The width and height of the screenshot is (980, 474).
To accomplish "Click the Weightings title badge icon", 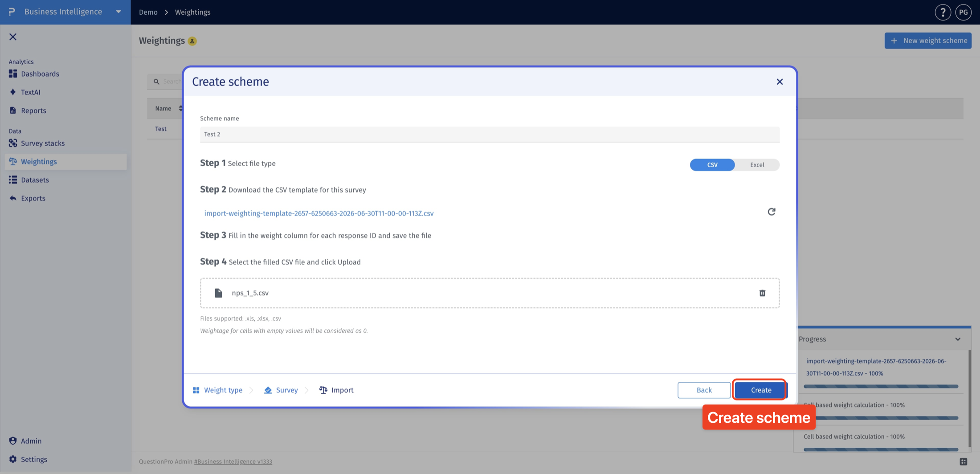I will tap(192, 41).
